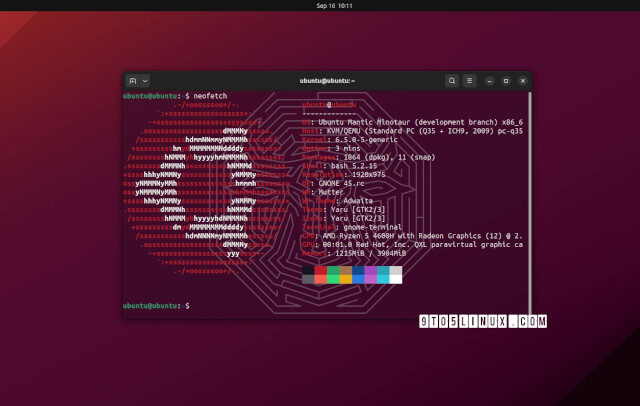Minimize the terminal window
The height and width of the screenshot is (406, 640).
(x=490, y=80)
